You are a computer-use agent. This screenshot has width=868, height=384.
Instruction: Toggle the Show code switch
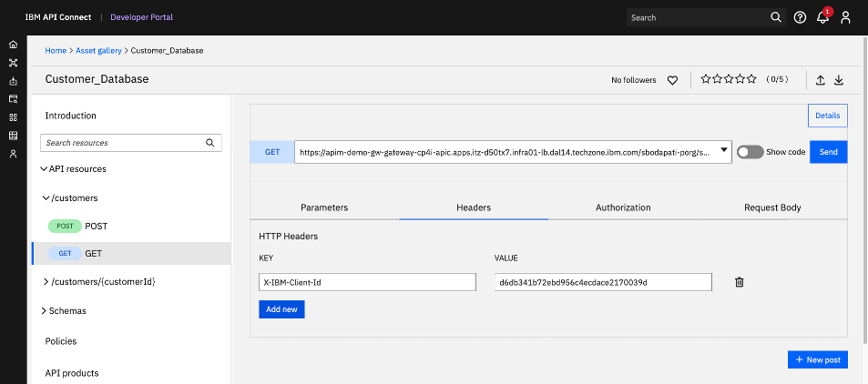(x=751, y=152)
